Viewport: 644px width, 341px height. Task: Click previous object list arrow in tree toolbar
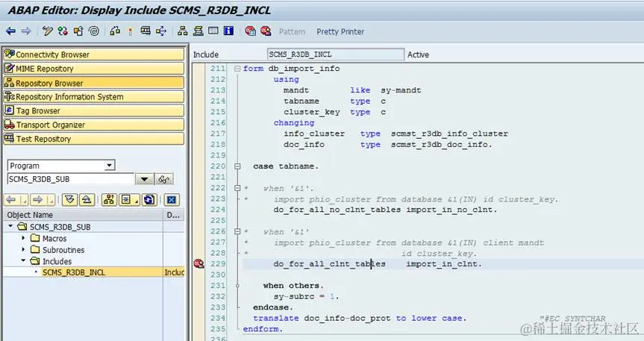coord(10,200)
